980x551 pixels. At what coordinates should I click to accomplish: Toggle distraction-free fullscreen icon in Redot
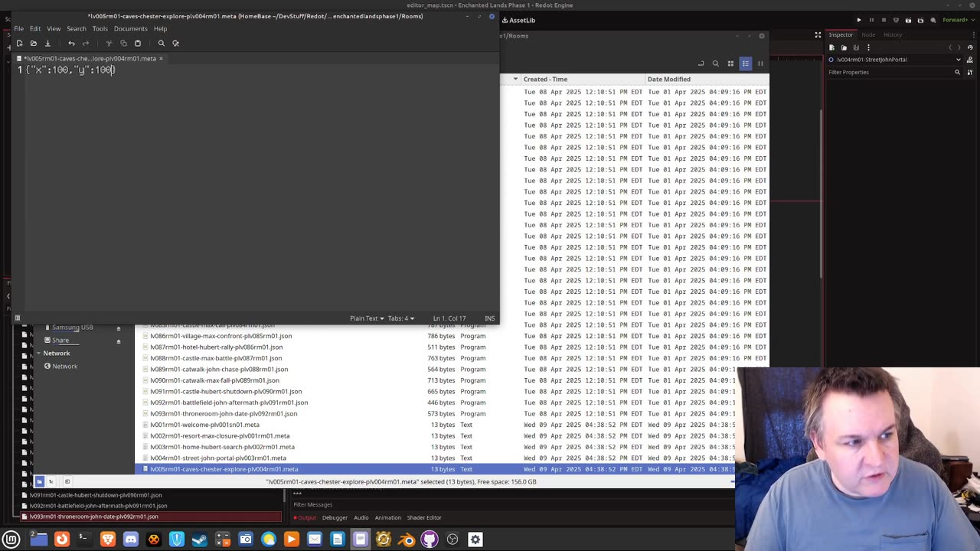[x=818, y=34]
